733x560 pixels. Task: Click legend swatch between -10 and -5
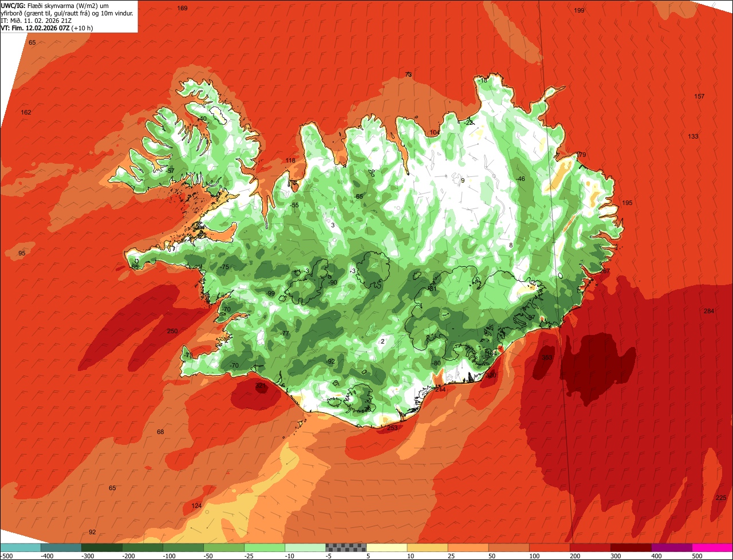point(305,547)
